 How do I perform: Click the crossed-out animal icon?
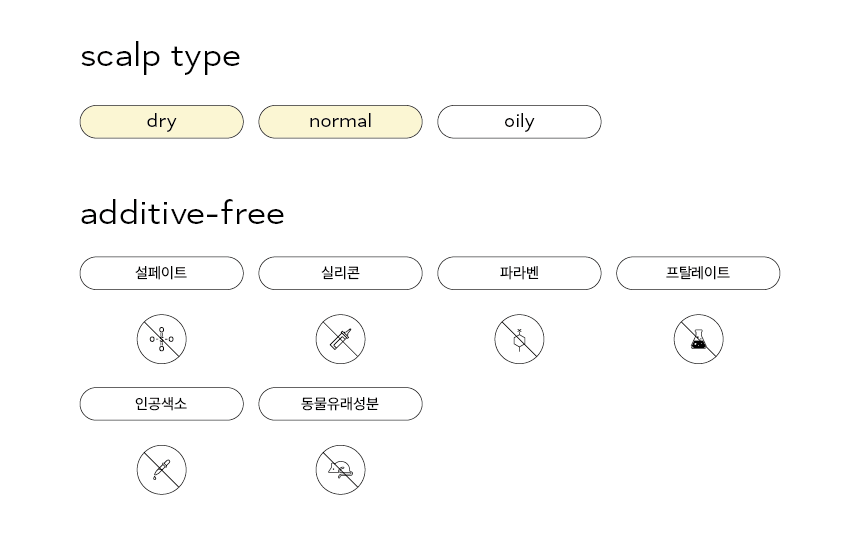pos(341,470)
